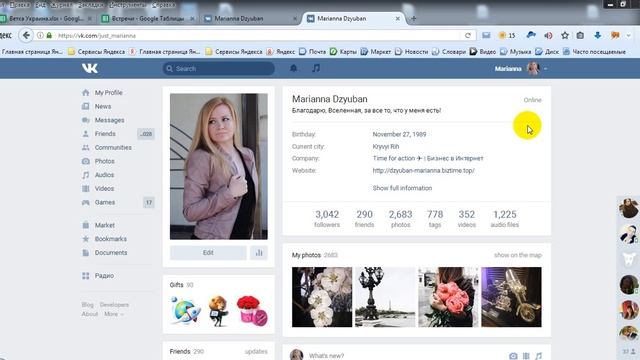Open the 3,042 followers counter
Screen dimensions: 640x360
point(327,218)
